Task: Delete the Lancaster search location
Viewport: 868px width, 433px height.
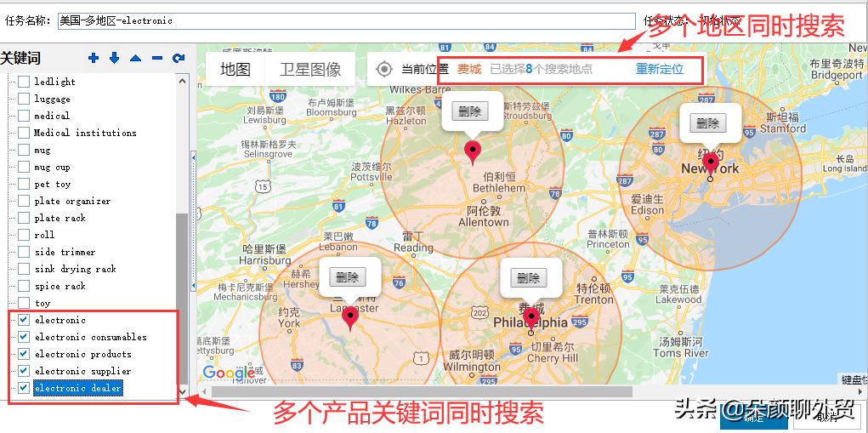Action: (348, 276)
